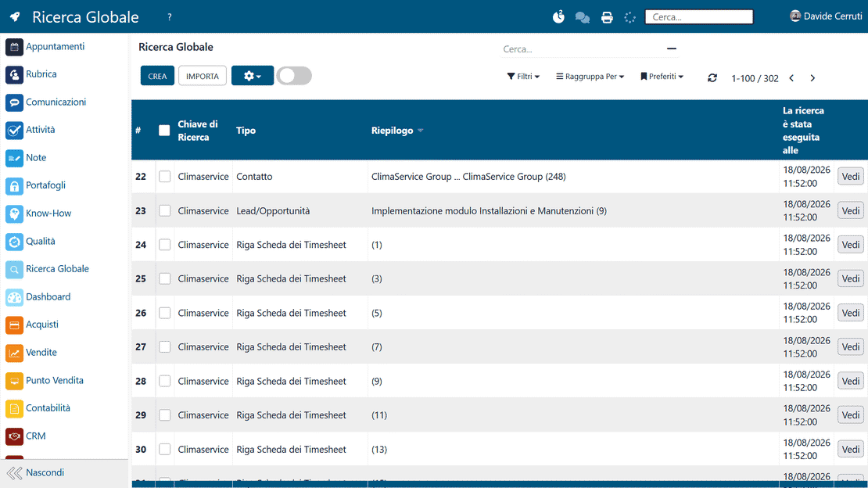Open the conversations chat bubbles icon
The height and width of the screenshot is (488, 868).
pos(583,18)
